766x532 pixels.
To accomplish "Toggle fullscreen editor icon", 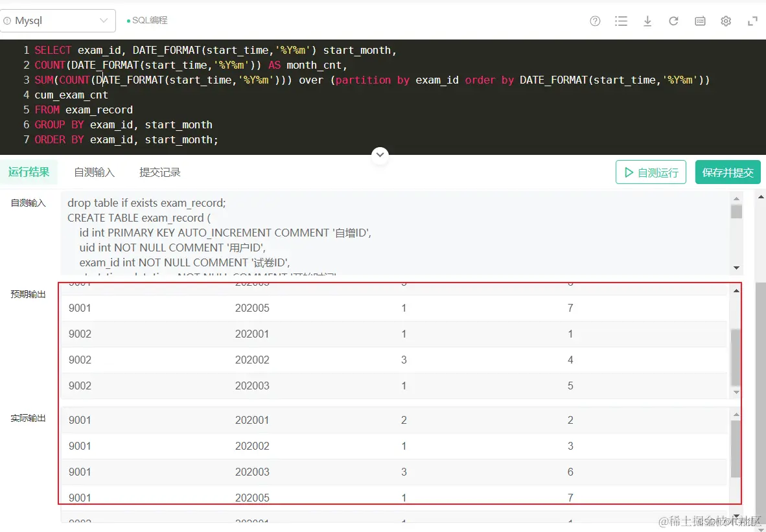I will (752, 21).
